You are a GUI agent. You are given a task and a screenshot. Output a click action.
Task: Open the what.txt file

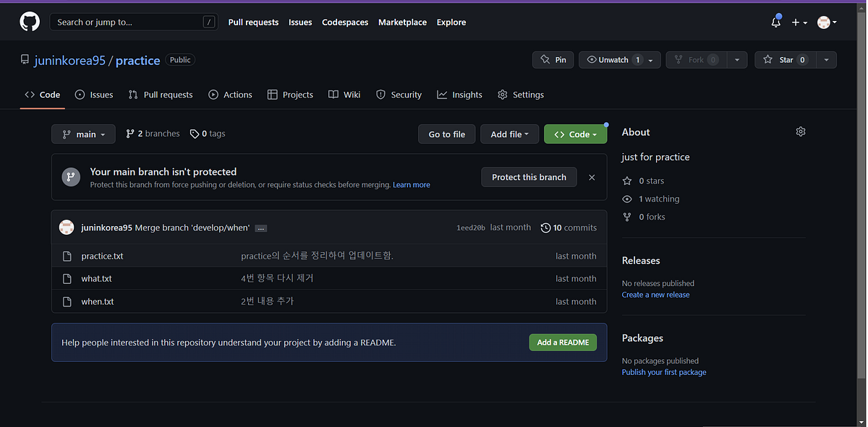coord(96,278)
